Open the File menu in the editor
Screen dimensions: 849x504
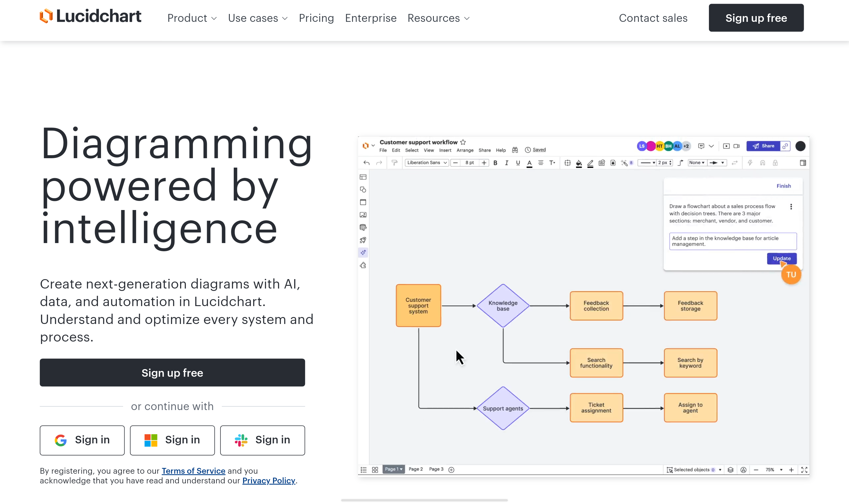[383, 150]
